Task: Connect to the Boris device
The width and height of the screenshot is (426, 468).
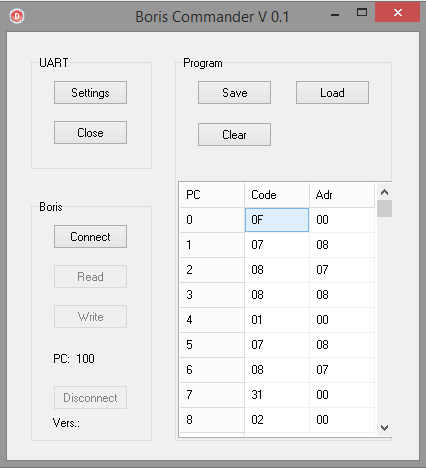Action: (x=90, y=237)
